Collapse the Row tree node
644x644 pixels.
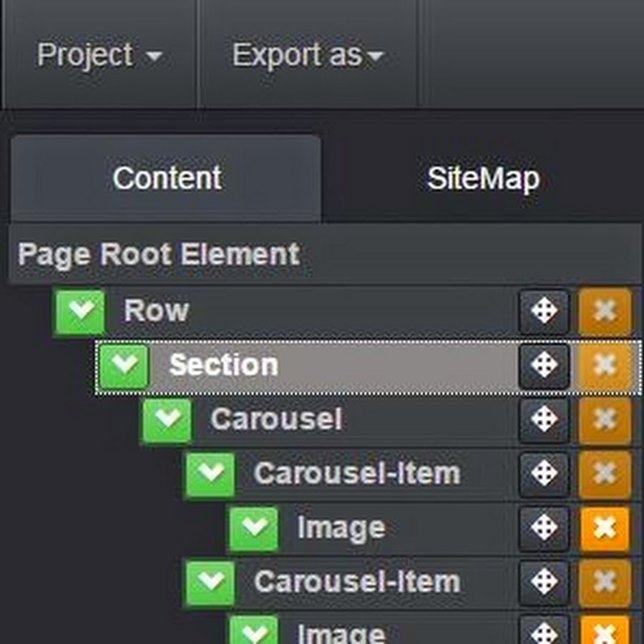point(79,312)
